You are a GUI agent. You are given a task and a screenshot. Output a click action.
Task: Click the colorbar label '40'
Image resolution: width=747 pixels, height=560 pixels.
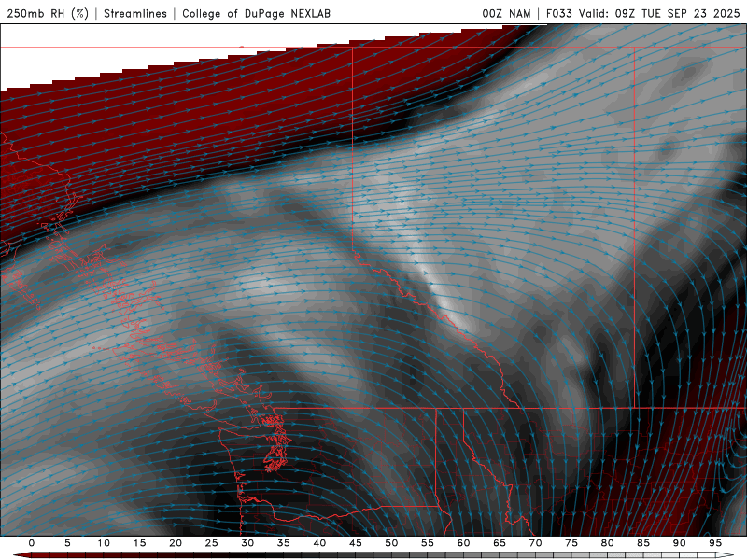click(319, 543)
